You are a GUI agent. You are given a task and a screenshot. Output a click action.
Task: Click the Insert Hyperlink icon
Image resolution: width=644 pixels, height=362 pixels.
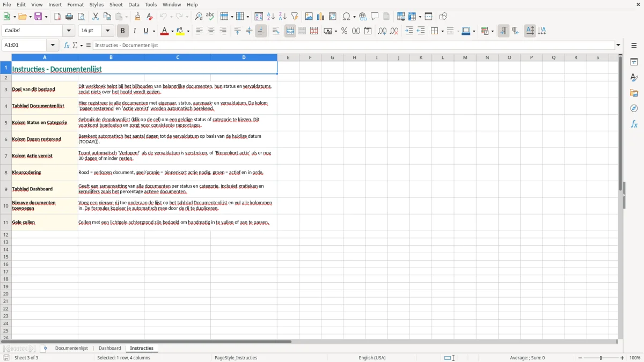click(x=363, y=17)
